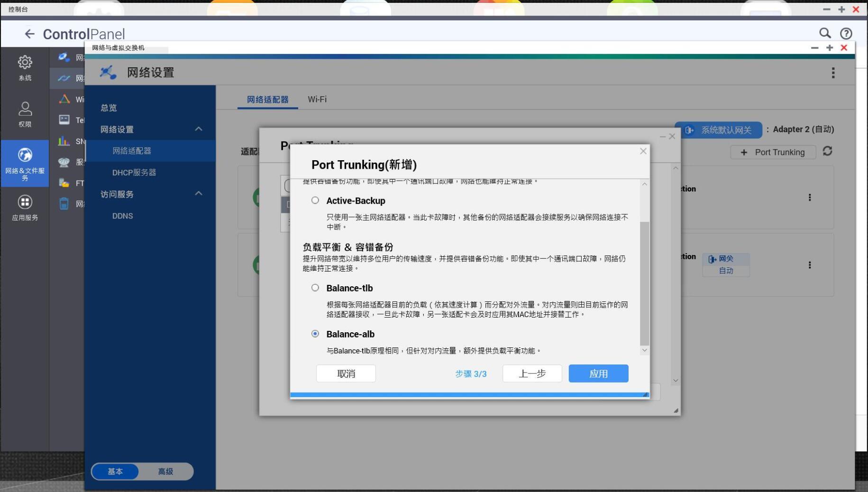Image resolution: width=868 pixels, height=492 pixels.
Task: Choose the Active-Backup option
Action: click(315, 200)
